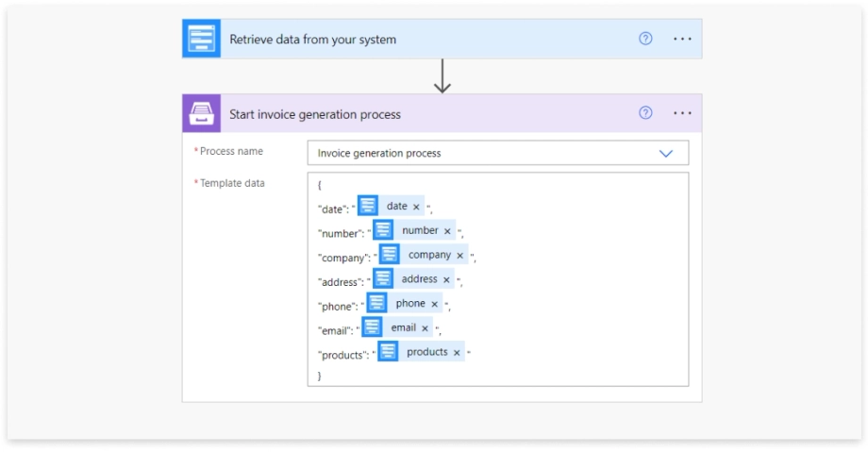Click the Process name field label
Viewport: 868px width, 452px height.
(231, 151)
